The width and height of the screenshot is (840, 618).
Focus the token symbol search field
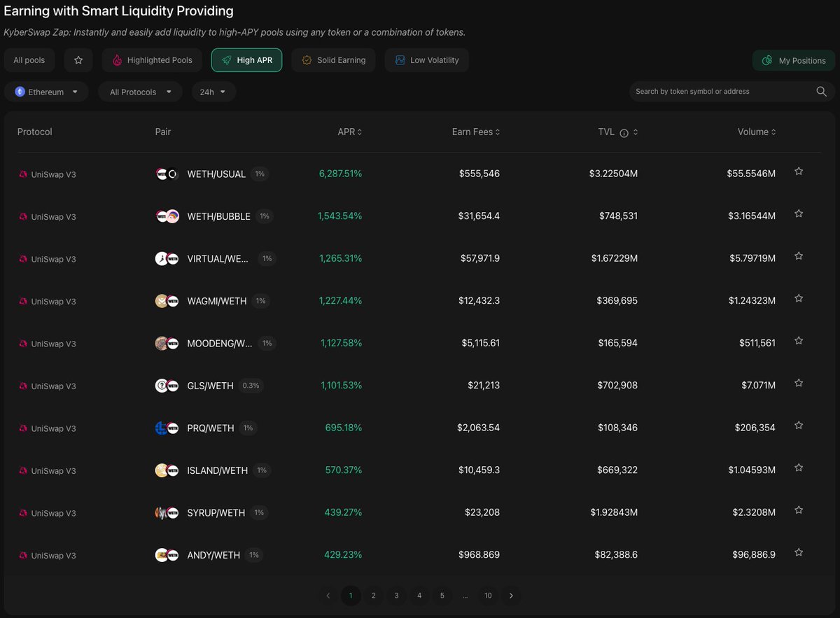click(721, 92)
